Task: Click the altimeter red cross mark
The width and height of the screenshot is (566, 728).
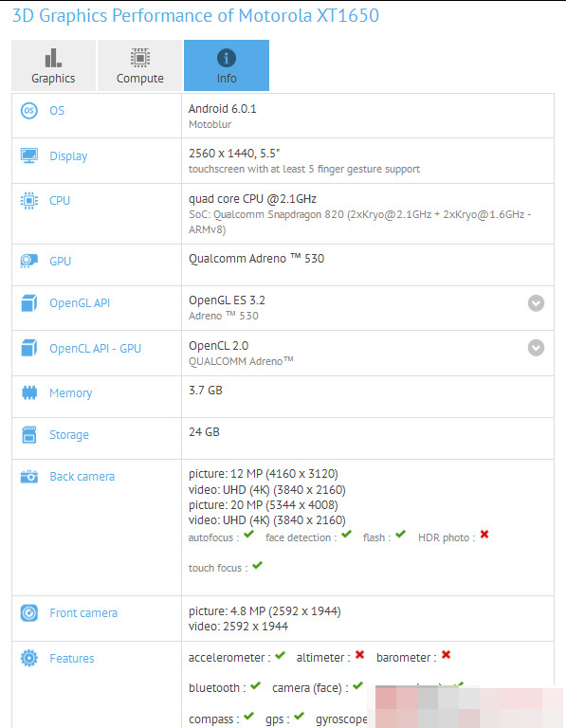Action: 359,655
